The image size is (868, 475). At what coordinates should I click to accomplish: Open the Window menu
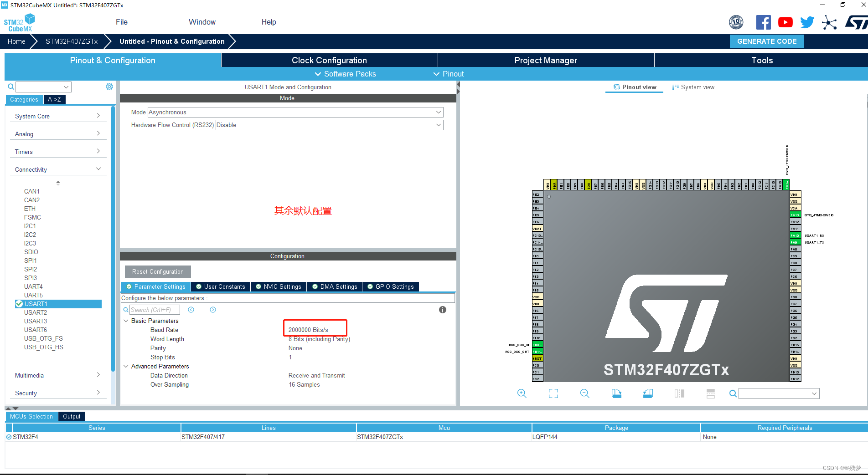click(x=202, y=22)
